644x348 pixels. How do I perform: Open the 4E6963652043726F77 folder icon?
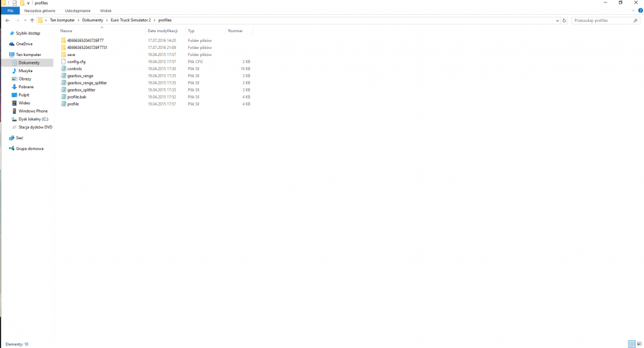(x=63, y=40)
